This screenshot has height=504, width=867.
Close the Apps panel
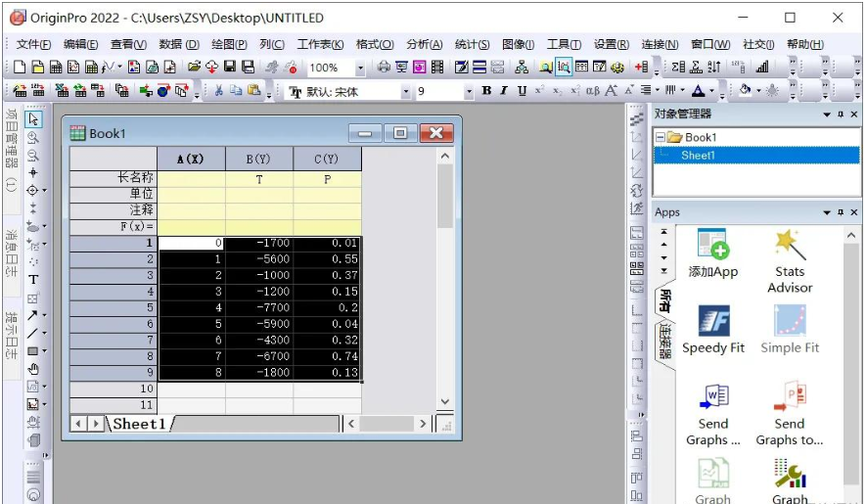point(854,212)
